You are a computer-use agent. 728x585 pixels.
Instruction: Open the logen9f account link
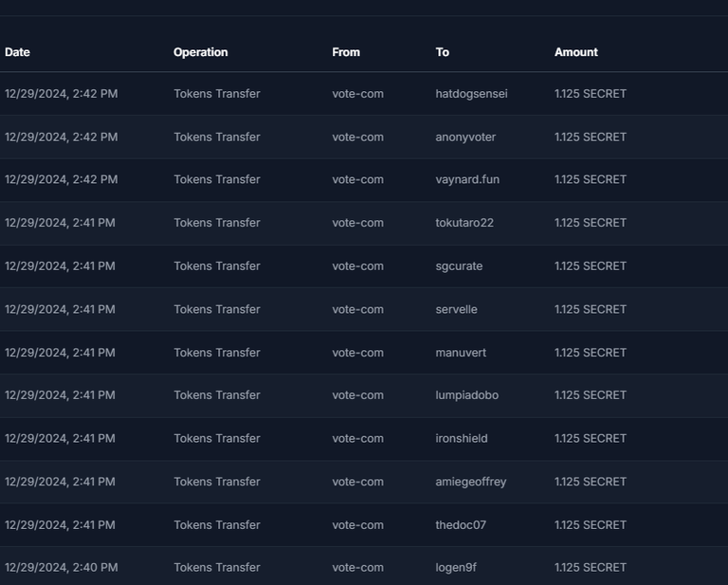[456, 567]
